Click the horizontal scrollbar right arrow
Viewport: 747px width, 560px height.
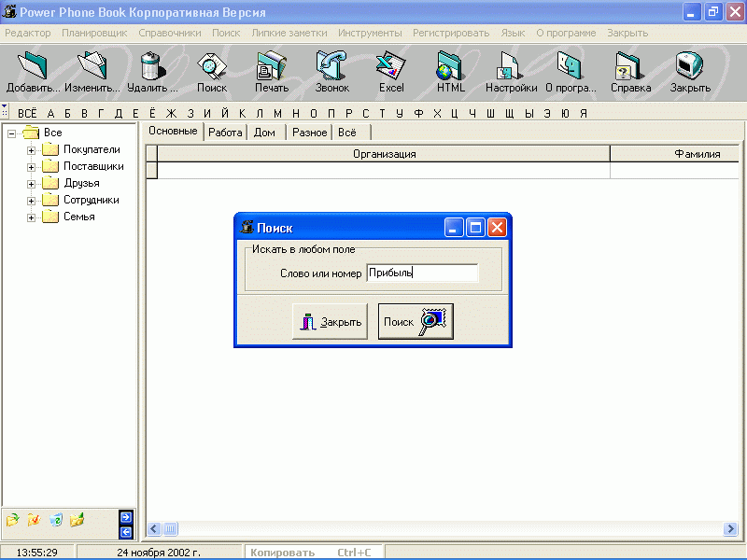click(730, 528)
